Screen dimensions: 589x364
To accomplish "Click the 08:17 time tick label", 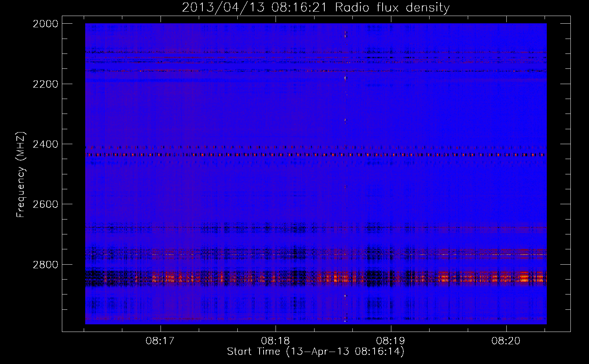I will click(160, 341).
